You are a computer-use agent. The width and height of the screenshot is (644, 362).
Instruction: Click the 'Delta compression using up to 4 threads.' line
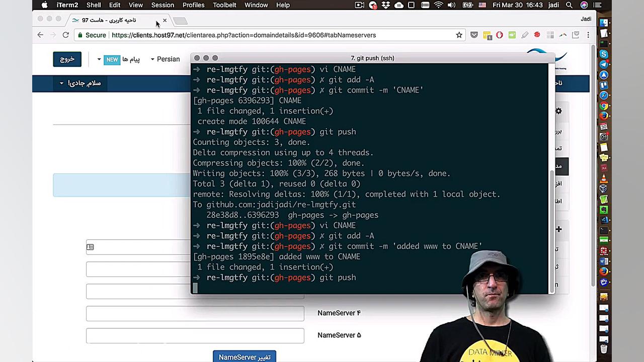pyautogui.click(x=283, y=152)
